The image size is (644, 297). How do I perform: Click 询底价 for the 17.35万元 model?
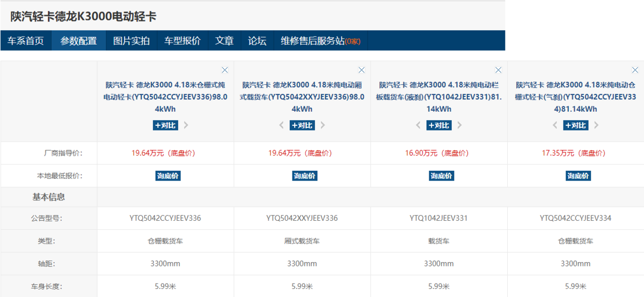pos(579,176)
